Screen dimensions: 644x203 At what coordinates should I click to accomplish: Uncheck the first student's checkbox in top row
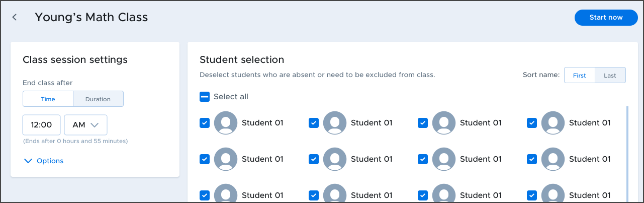205,123
